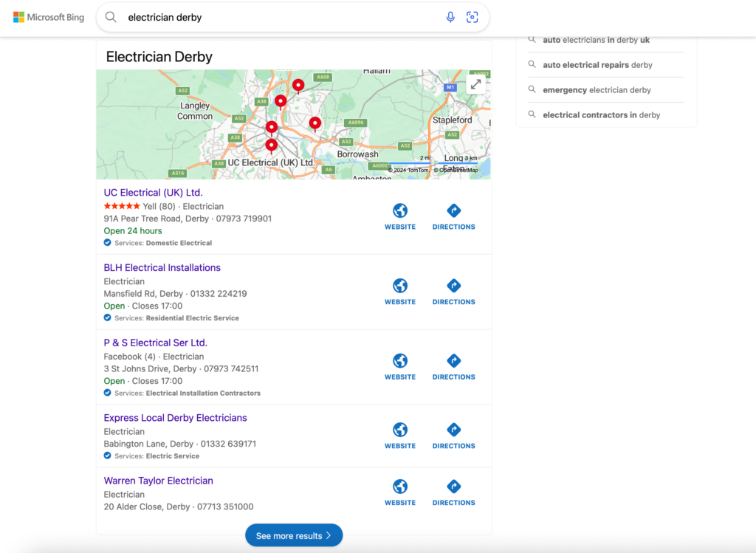Screen dimensions: 756x553
Task: Click the Electrician Derby heading
Action: pos(159,57)
